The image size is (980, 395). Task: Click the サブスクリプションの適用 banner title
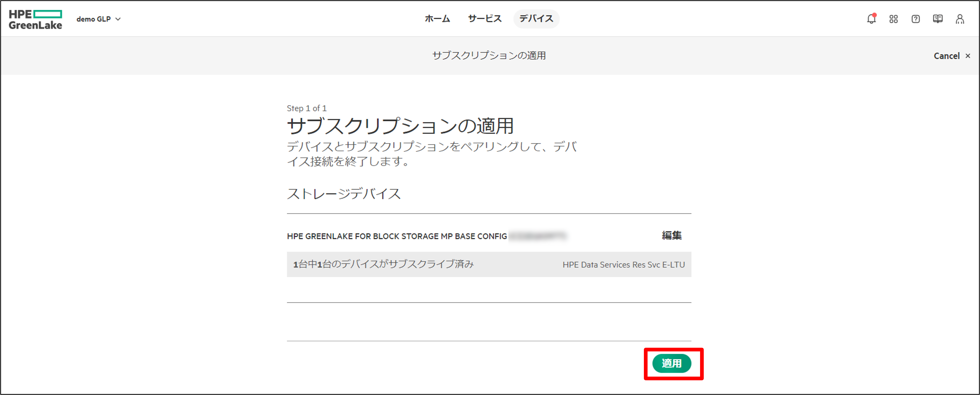tap(489, 56)
